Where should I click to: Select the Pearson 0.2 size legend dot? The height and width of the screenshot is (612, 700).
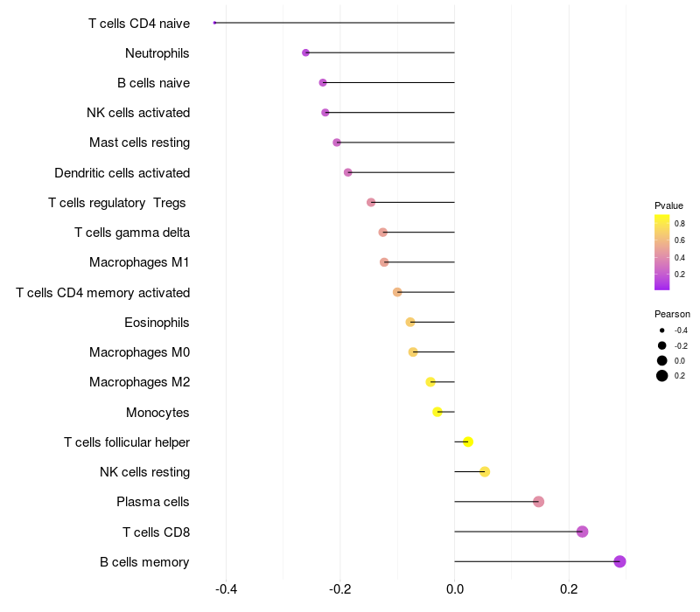coord(661,376)
